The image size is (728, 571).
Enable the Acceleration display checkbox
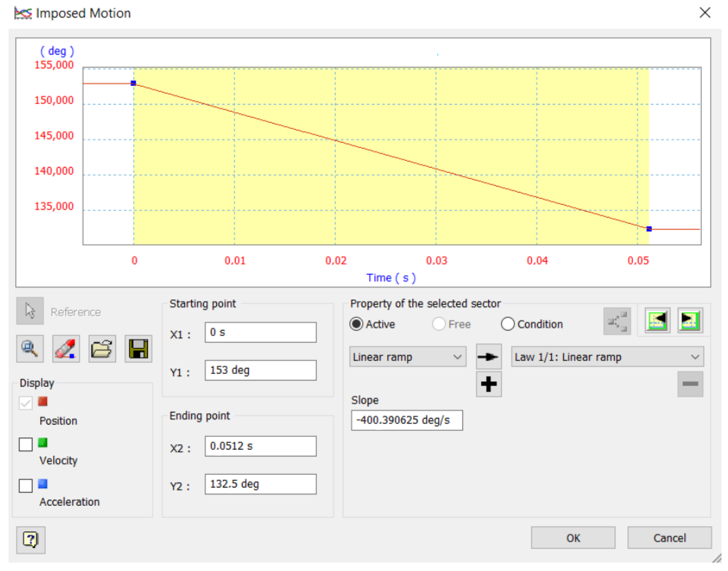(26, 485)
